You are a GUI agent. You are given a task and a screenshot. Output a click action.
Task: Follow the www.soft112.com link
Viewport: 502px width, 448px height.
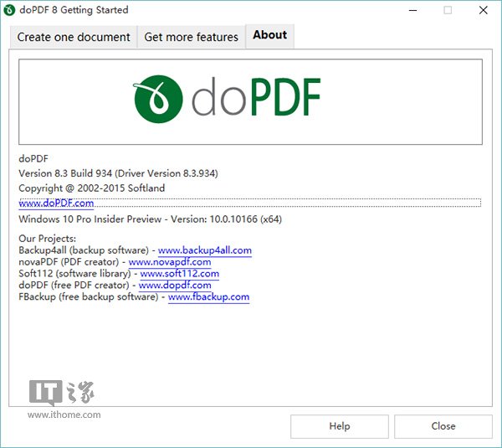[x=180, y=274]
